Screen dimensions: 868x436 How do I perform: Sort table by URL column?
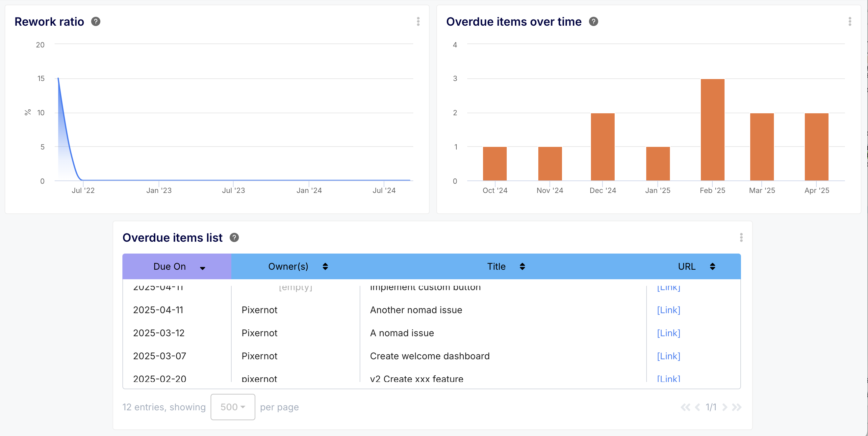712,266
